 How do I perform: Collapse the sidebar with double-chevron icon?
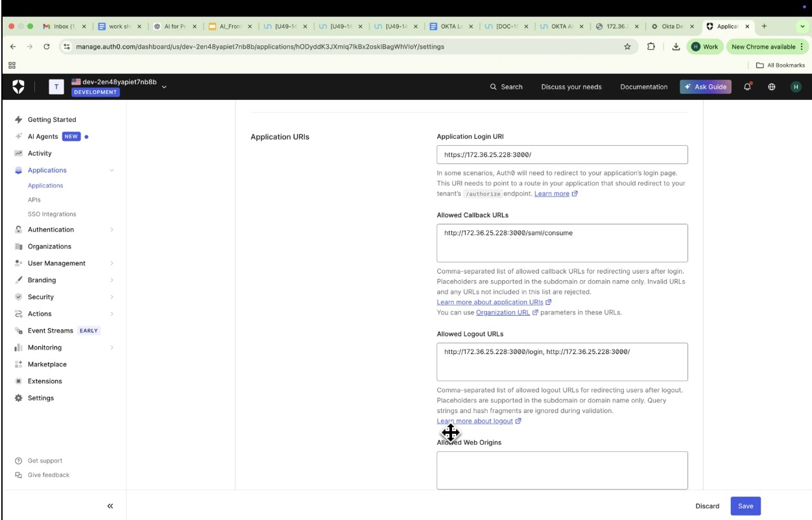pyautogui.click(x=110, y=506)
